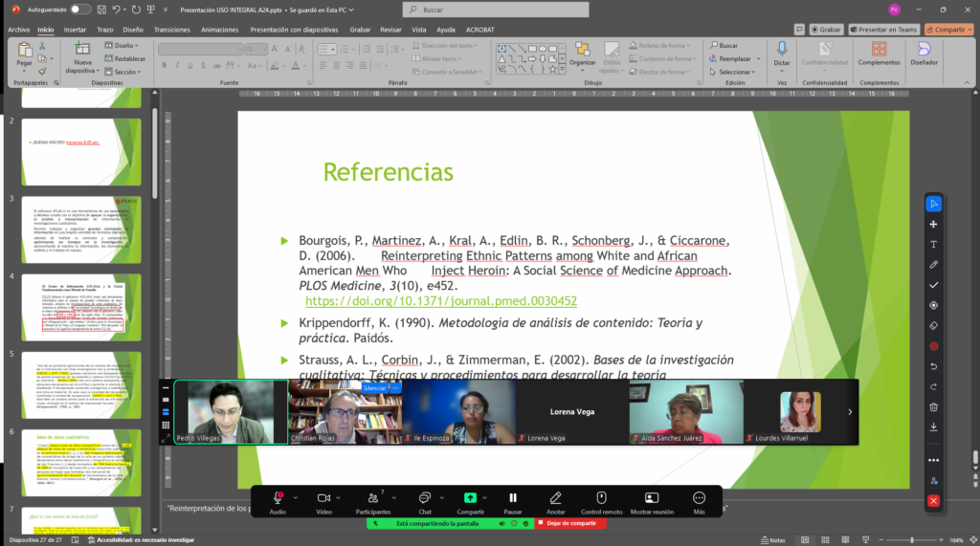The width and height of the screenshot is (980, 546).
Task: Open the Archivo menu
Action: [19, 30]
